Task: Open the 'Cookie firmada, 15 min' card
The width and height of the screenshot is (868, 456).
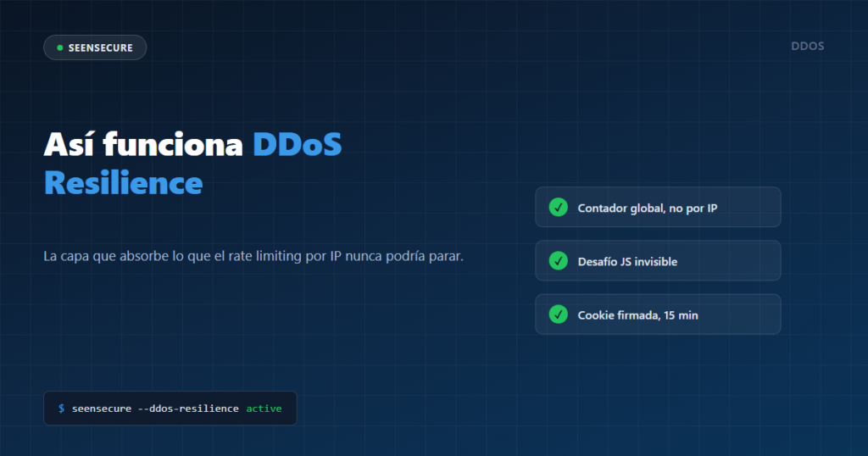Action: coord(658,314)
